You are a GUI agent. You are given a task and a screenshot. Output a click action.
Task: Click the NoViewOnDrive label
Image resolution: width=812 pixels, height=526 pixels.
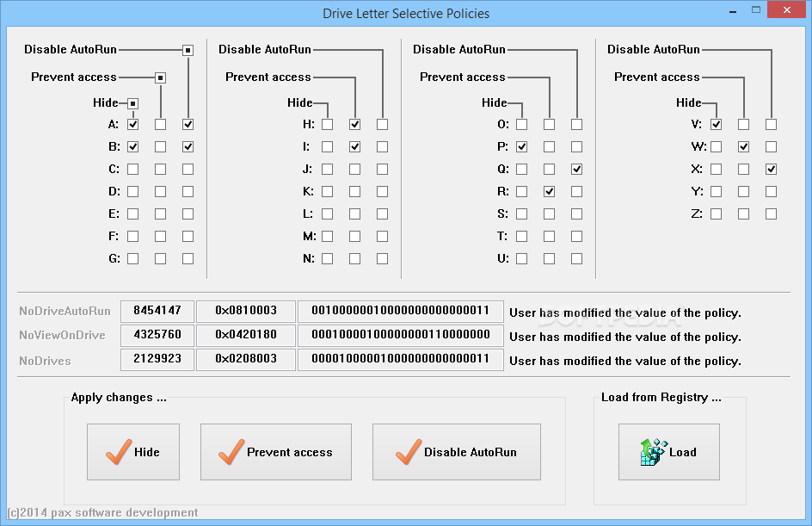click(x=62, y=335)
